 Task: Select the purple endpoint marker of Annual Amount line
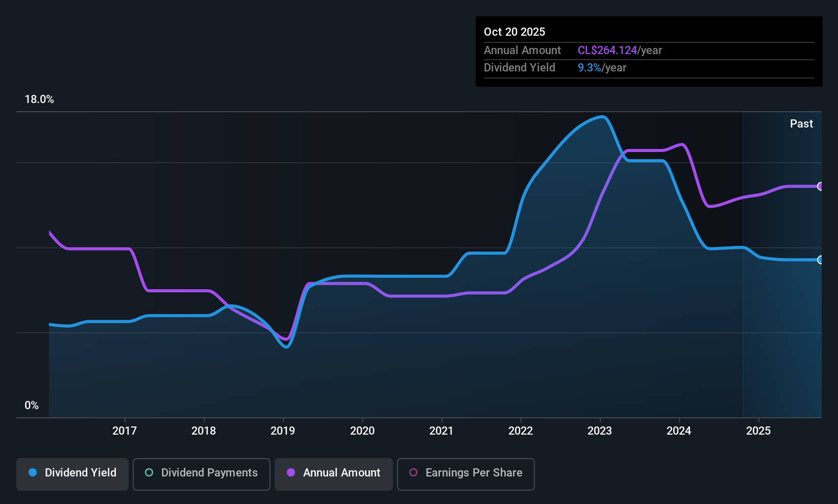[820, 186]
